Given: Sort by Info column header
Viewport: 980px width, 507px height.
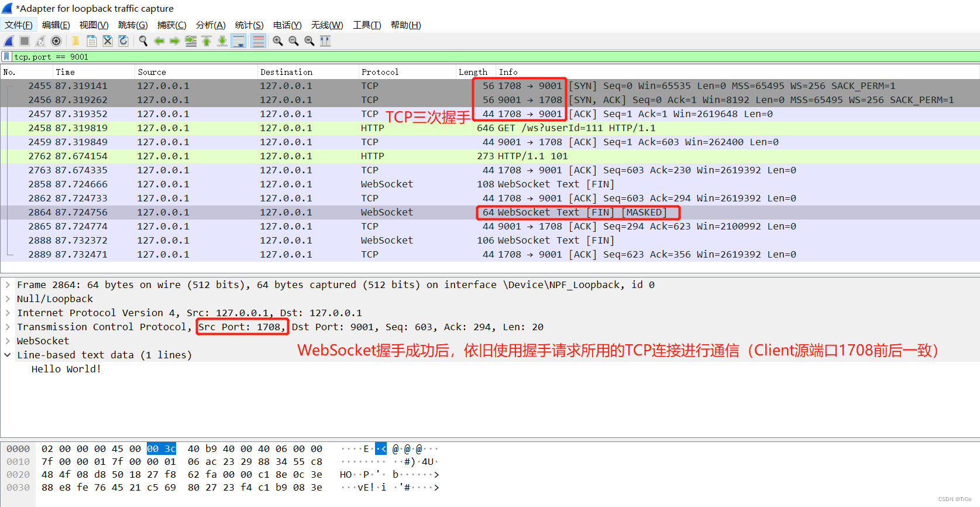Looking at the screenshot, I should [x=738, y=72].
